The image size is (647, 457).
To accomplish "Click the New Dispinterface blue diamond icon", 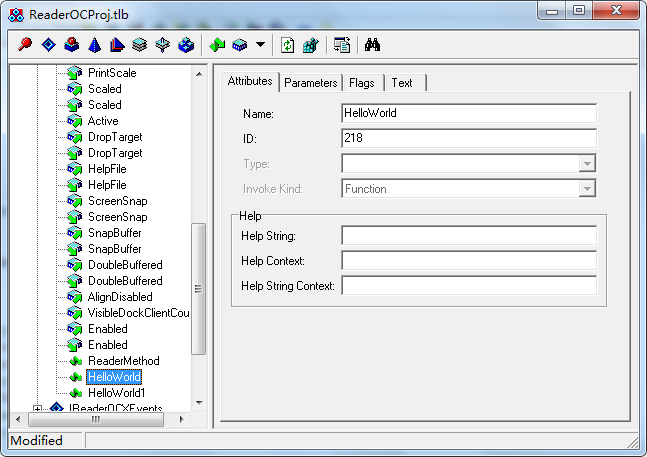I will pos(48,45).
